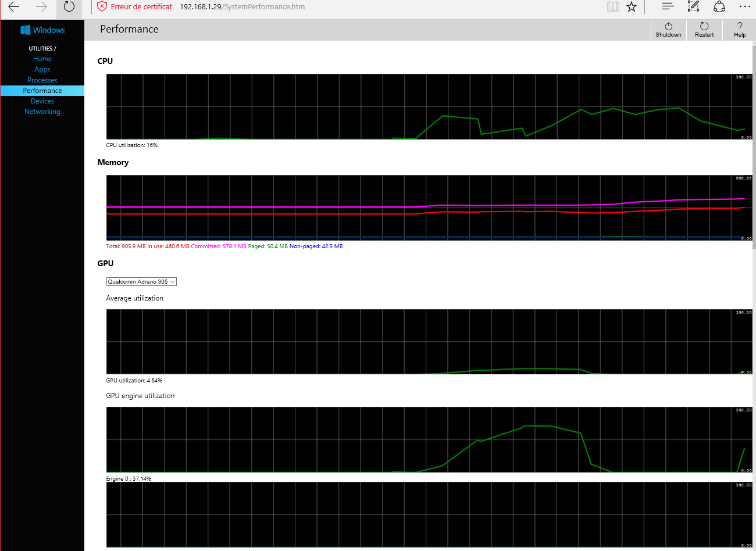This screenshot has height=551, width=756.
Task: Open the Apps section
Action: (42, 69)
